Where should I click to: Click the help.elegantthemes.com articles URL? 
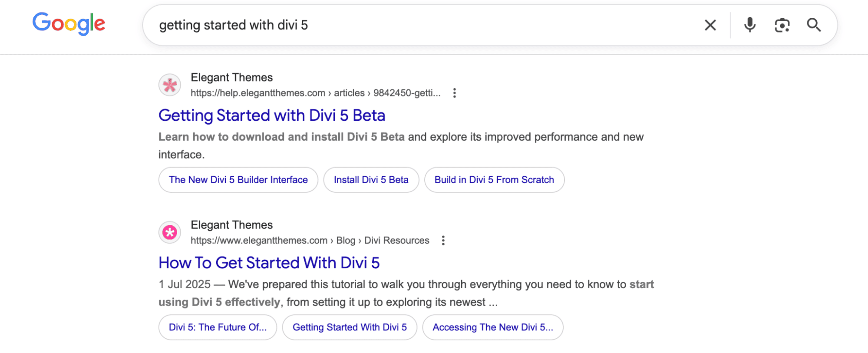point(316,93)
